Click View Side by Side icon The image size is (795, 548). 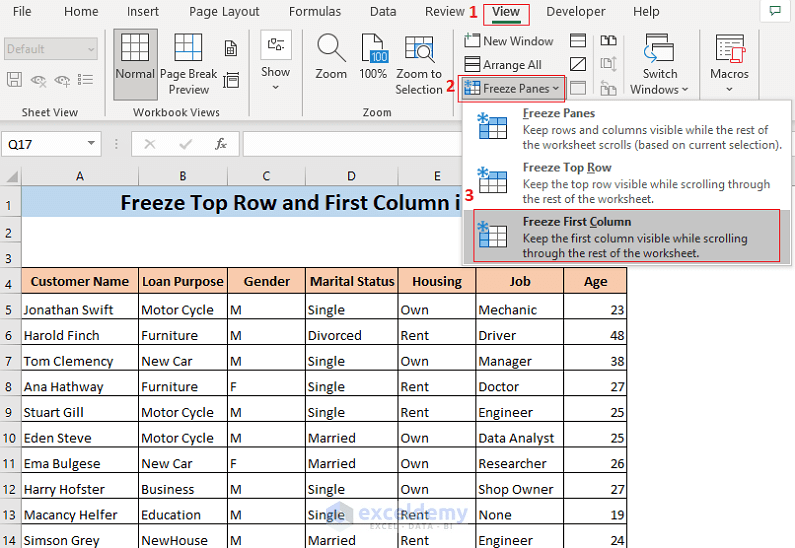click(x=608, y=40)
